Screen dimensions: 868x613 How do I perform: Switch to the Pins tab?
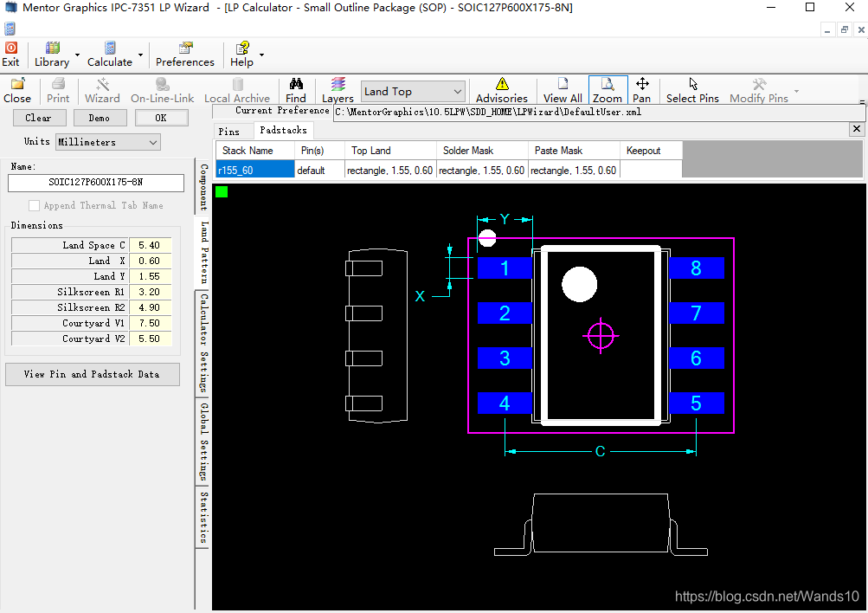click(x=229, y=132)
